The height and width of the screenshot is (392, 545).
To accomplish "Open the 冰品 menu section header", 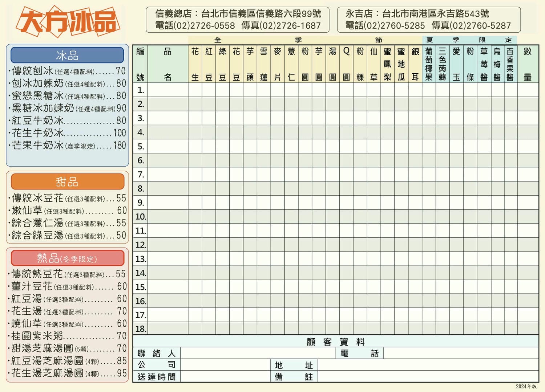I will click(68, 55).
